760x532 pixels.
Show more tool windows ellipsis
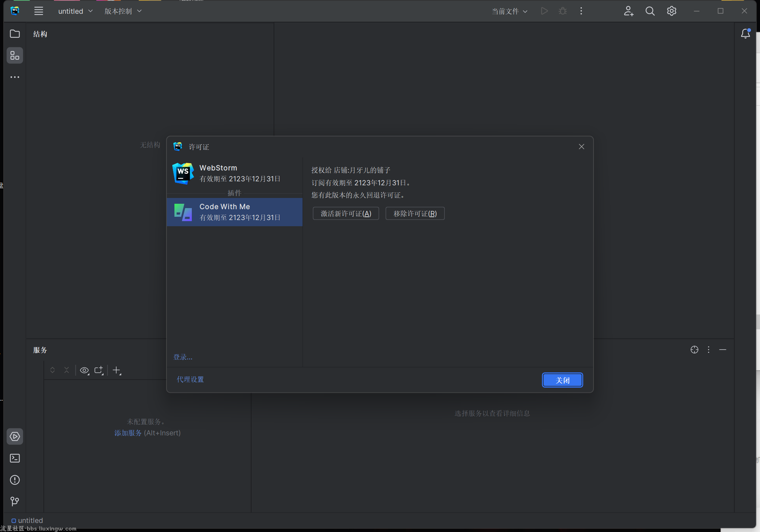[x=15, y=77]
